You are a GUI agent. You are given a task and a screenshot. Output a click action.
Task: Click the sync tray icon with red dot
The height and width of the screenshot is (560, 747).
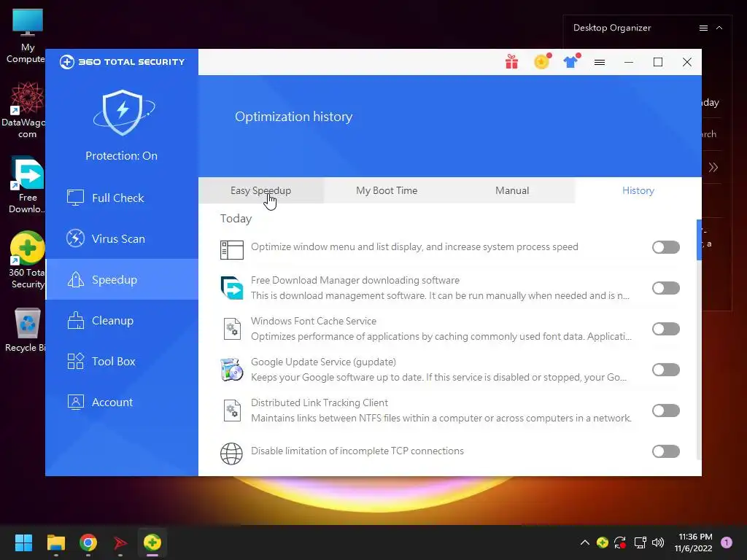point(620,542)
